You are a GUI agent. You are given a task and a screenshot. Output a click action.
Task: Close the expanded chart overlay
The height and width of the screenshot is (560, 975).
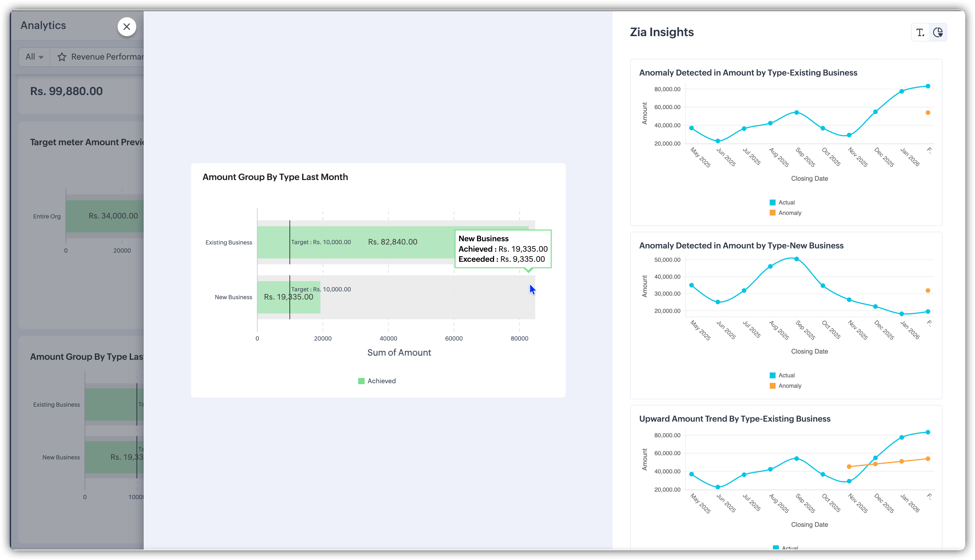(x=127, y=27)
